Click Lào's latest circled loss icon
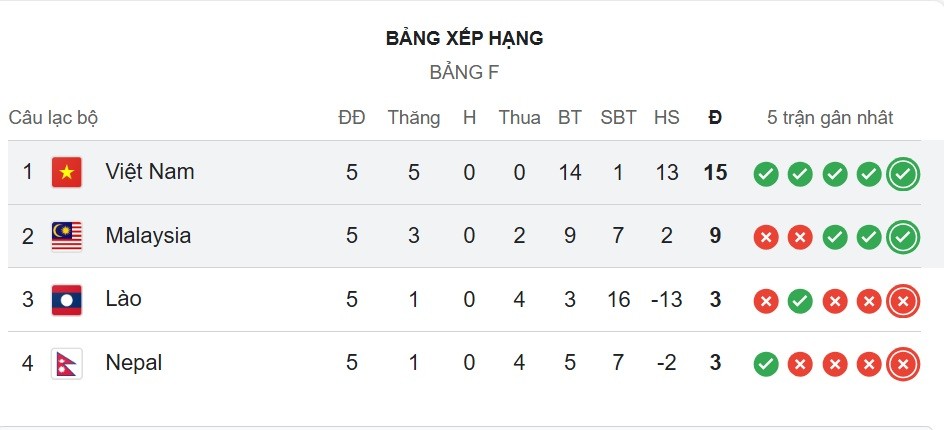The image size is (944, 430). 903,301
